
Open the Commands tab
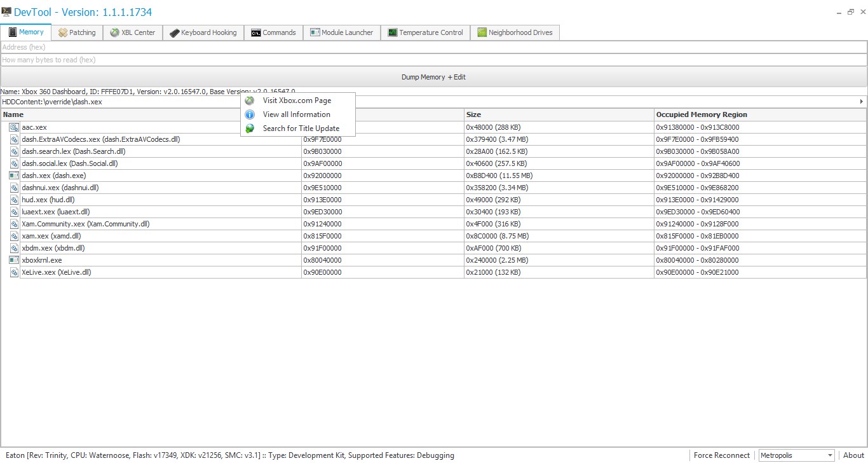(274, 32)
